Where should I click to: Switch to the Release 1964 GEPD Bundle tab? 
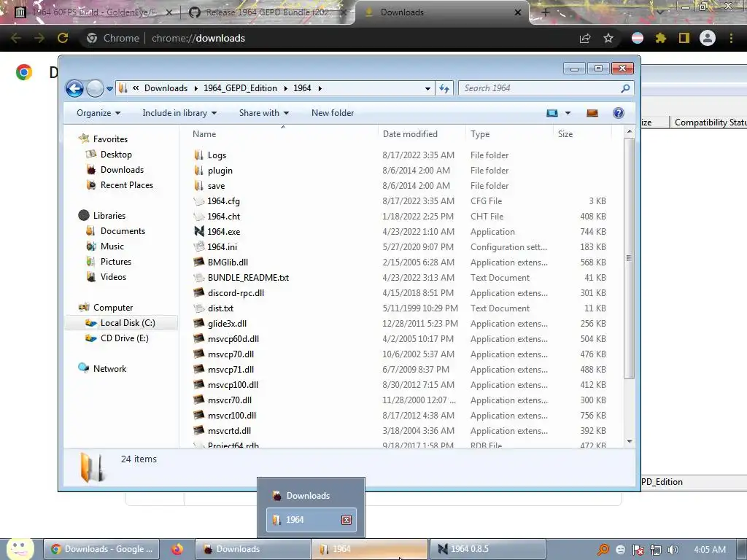coord(267,12)
